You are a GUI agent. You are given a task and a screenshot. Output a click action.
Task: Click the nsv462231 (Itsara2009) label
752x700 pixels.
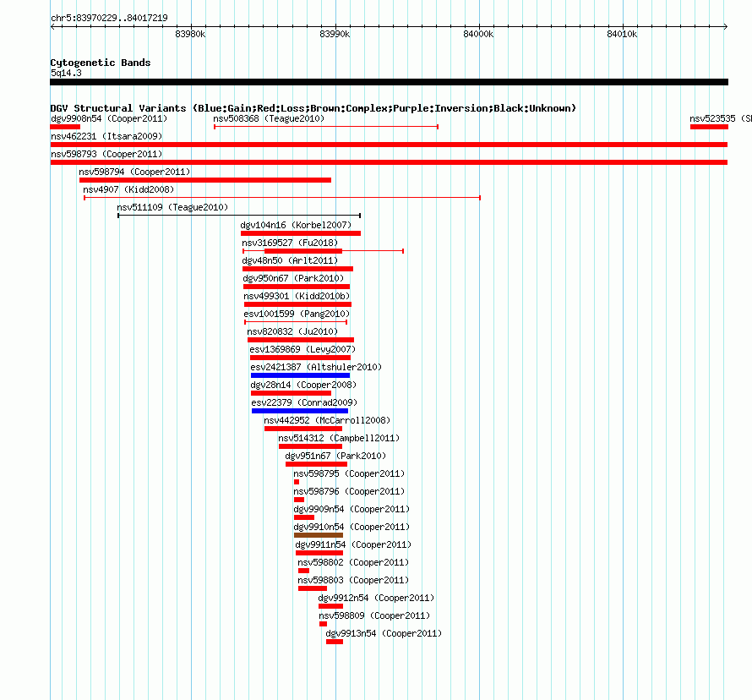pos(106,136)
